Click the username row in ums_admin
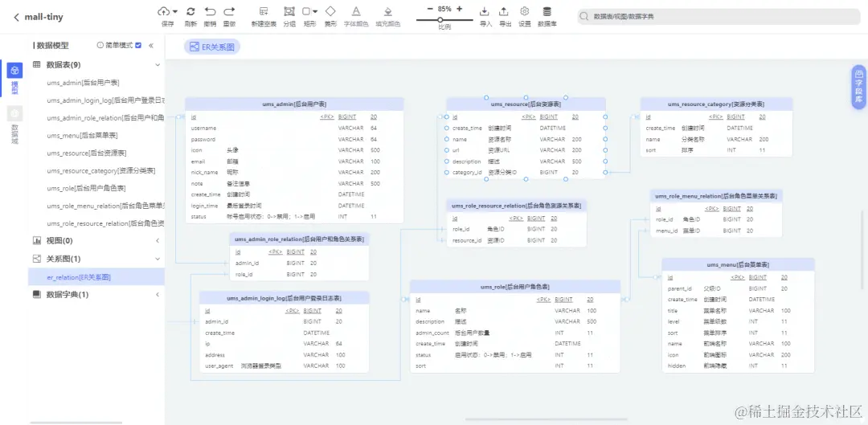Image resolution: width=868 pixels, height=425 pixels. (294, 128)
